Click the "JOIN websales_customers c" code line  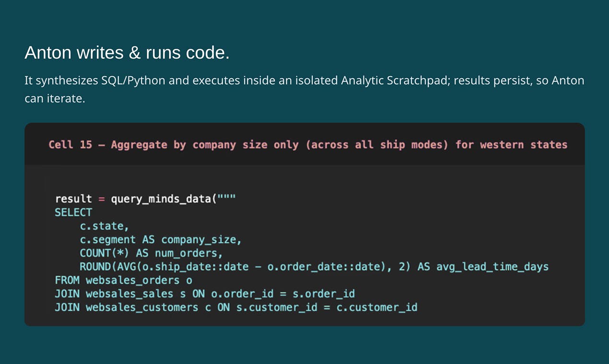click(236, 307)
